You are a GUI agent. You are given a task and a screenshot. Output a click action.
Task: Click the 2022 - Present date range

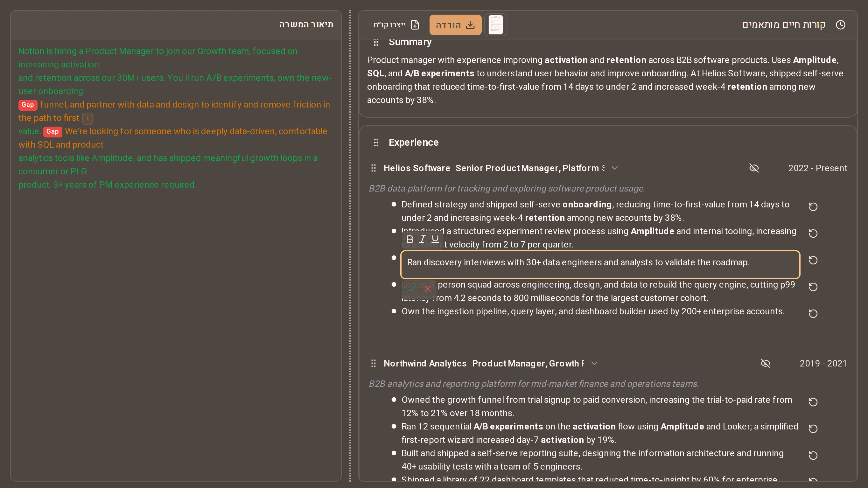point(817,168)
